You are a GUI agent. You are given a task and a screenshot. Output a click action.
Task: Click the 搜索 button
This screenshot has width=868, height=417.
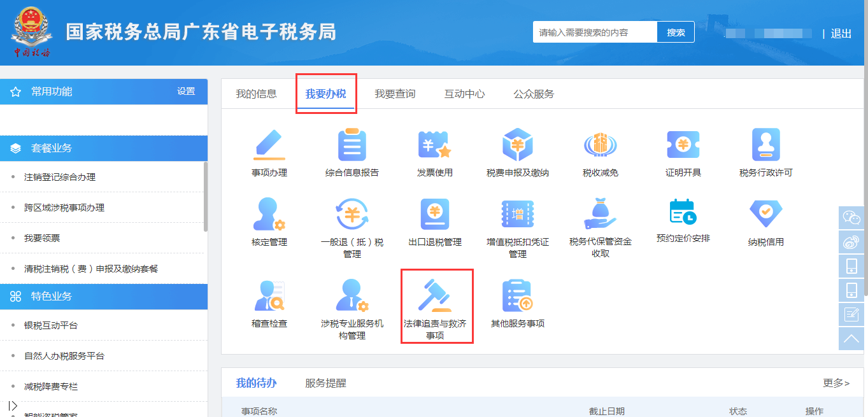[x=676, y=32]
